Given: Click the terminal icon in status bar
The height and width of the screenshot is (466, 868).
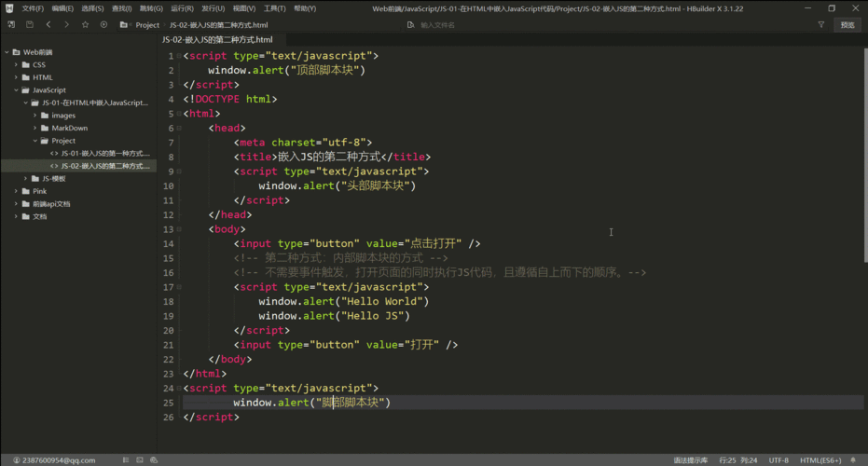Looking at the screenshot, I should pos(140,459).
